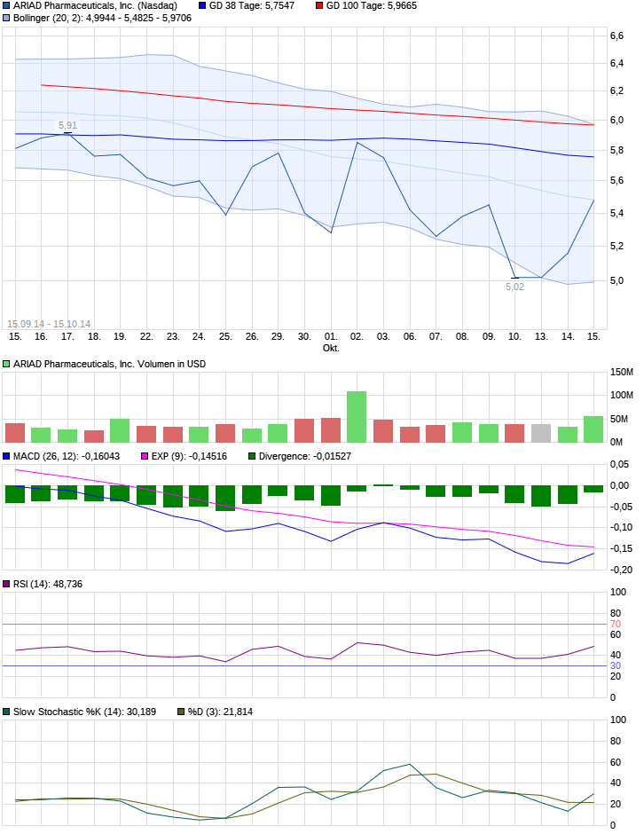
Task: Click the EXP (9) magenta swatch
Action: [x=145, y=456]
